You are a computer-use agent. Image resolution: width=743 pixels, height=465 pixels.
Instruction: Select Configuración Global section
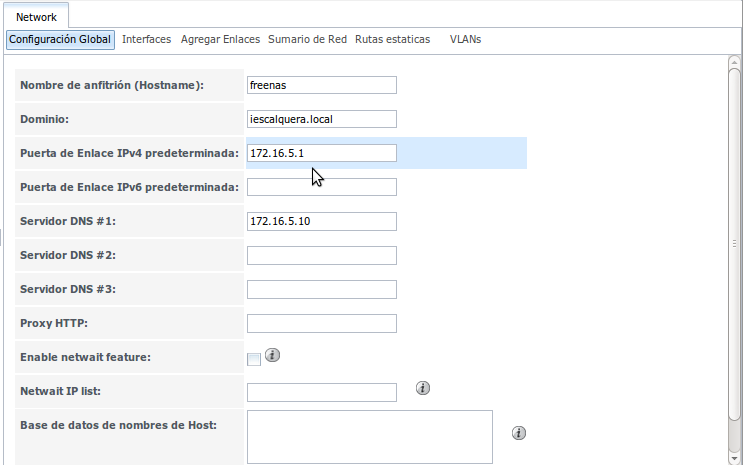pos(60,39)
